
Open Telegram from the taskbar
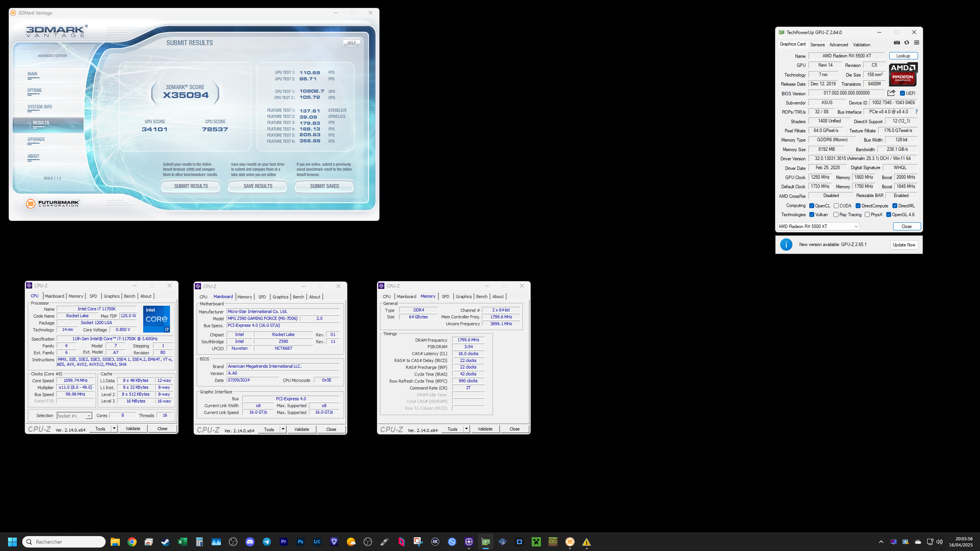[x=267, y=542]
